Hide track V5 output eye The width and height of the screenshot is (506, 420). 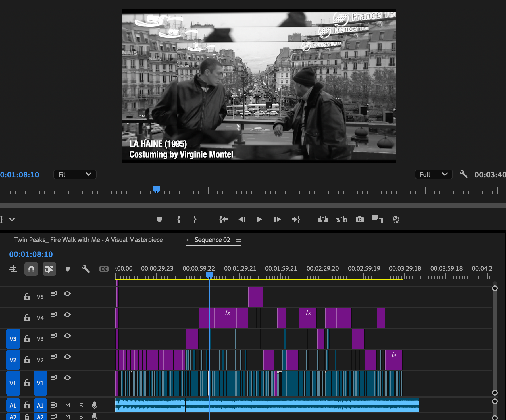coord(67,294)
